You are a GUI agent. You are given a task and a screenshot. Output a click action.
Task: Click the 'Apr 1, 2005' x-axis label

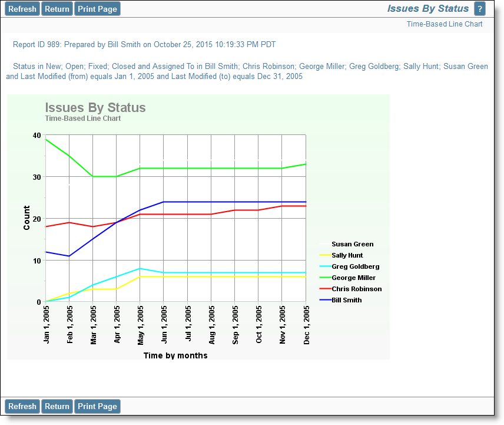point(117,324)
